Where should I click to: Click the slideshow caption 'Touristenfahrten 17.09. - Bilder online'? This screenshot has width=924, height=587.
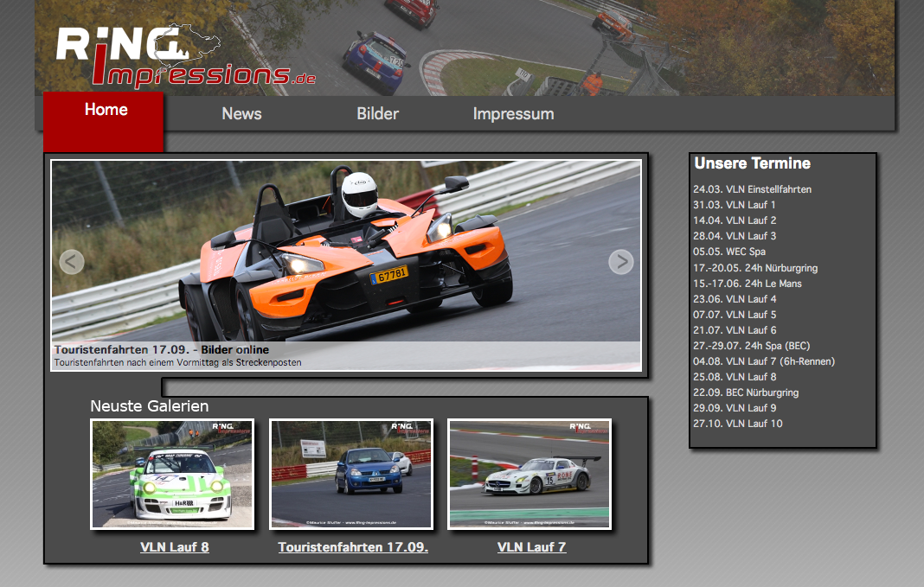[x=161, y=349]
